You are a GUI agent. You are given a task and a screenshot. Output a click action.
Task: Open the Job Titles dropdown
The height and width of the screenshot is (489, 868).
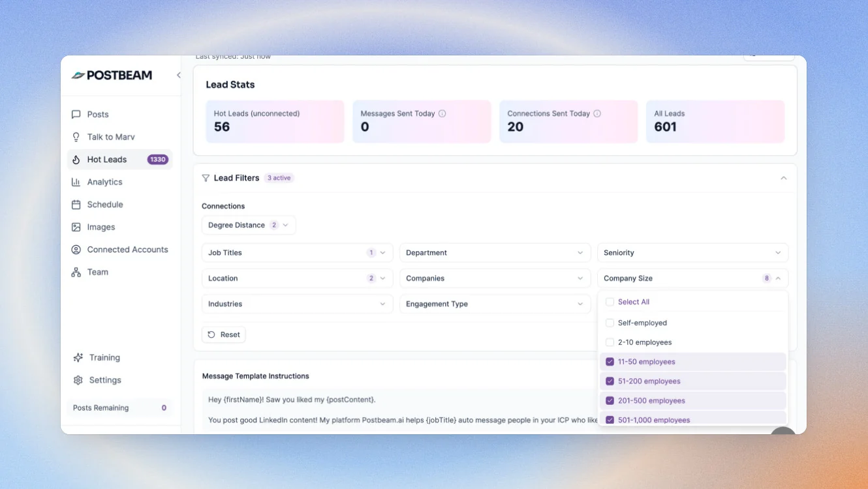coord(298,253)
